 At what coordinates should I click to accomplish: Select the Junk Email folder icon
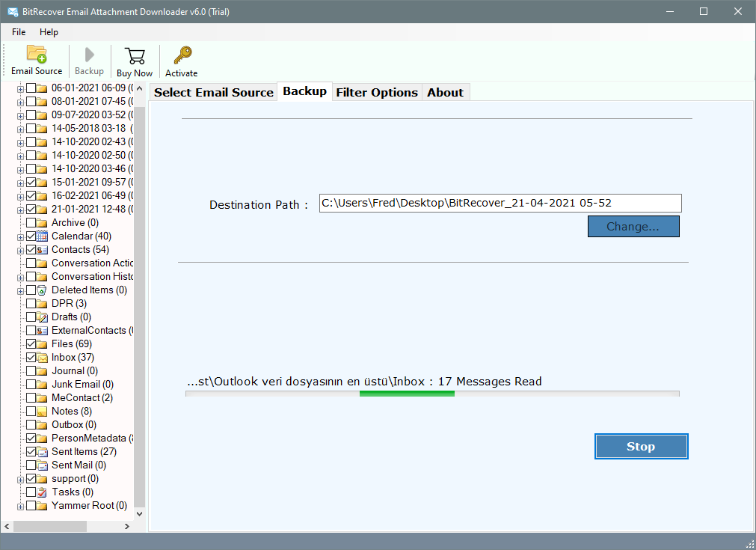tap(43, 385)
